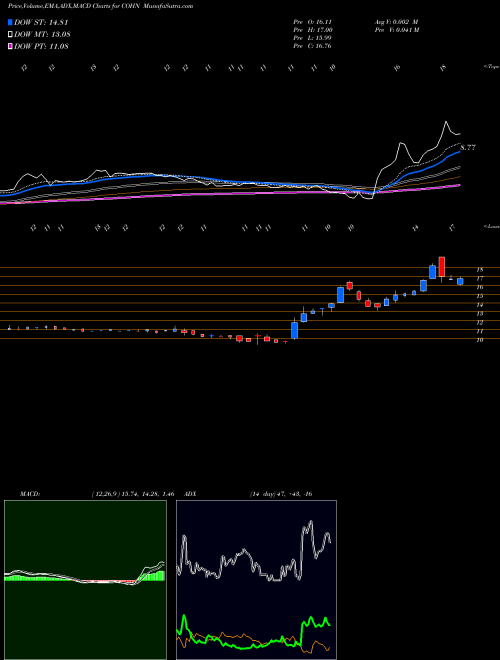Click the MACD values '15.74, 14.28, 1.46'

[148, 494]
